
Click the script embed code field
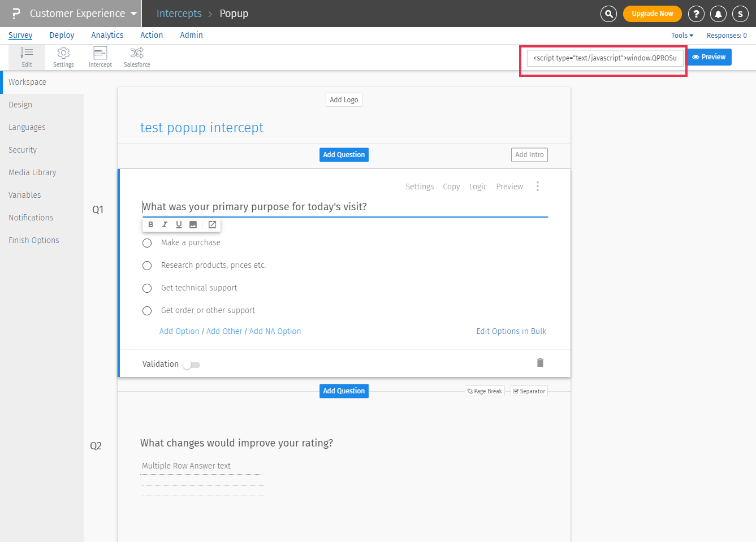coord(605,58)
